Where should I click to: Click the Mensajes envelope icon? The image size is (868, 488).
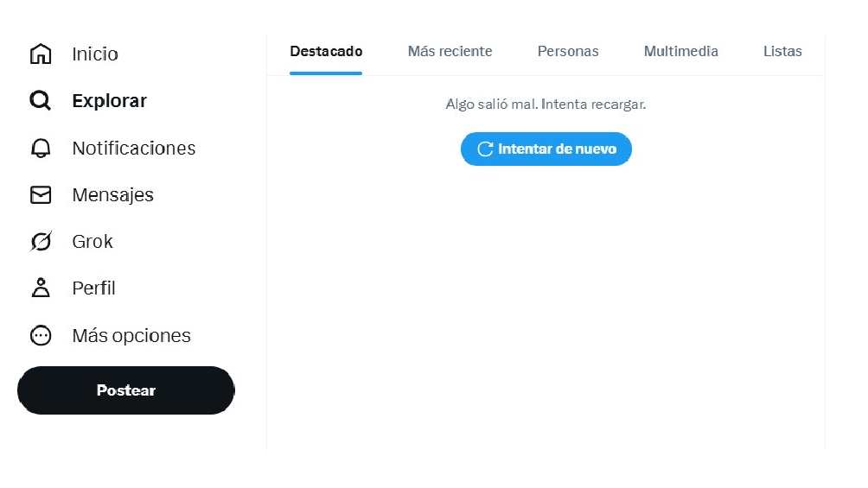coord(41,195)
